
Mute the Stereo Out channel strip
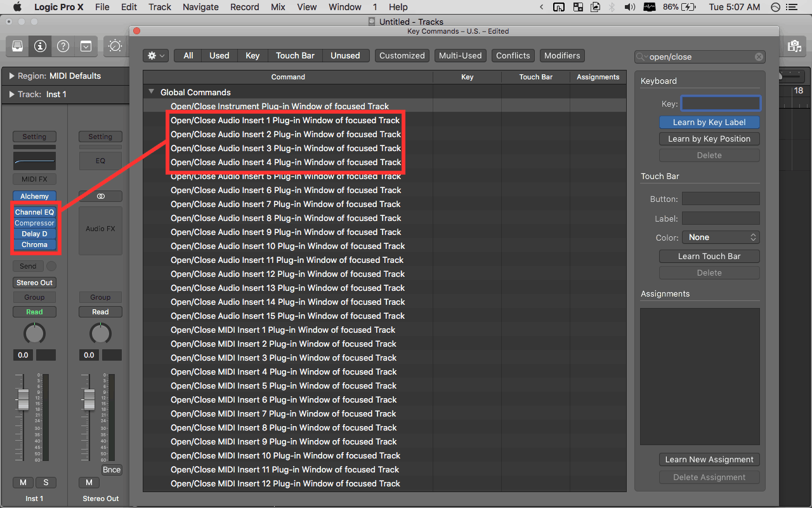click(89, 483)
